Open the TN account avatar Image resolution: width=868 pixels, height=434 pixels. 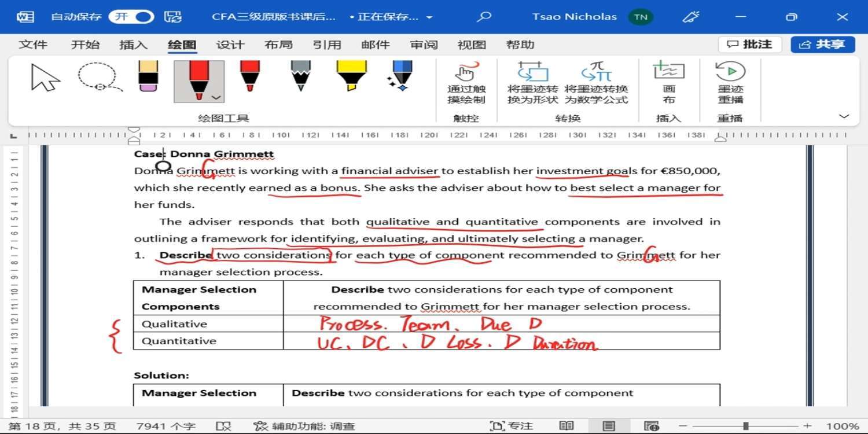641,17
